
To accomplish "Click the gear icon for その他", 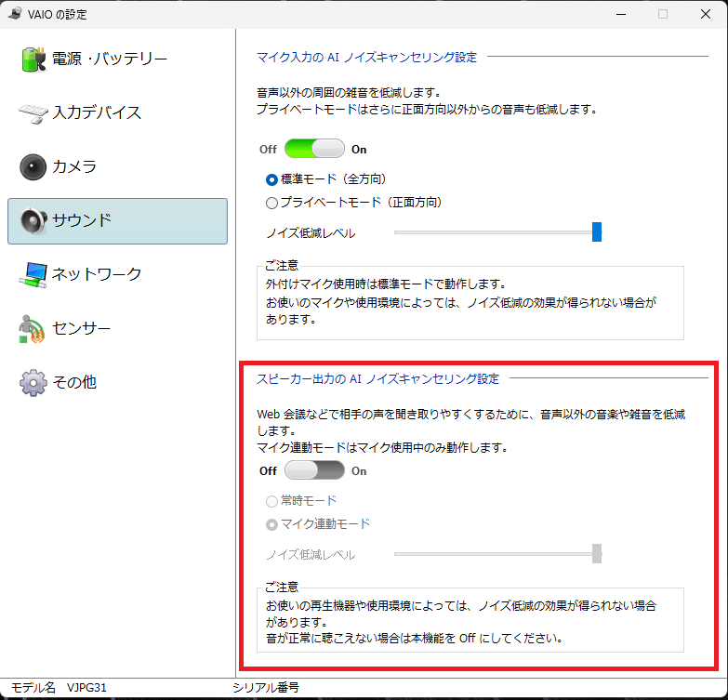I will tap(33, 382).
